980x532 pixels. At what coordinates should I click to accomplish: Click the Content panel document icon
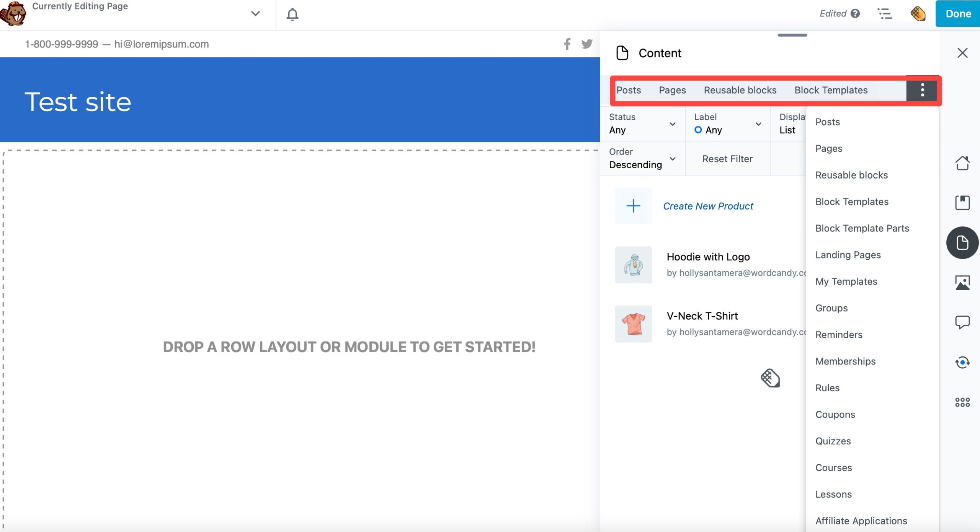623,53
